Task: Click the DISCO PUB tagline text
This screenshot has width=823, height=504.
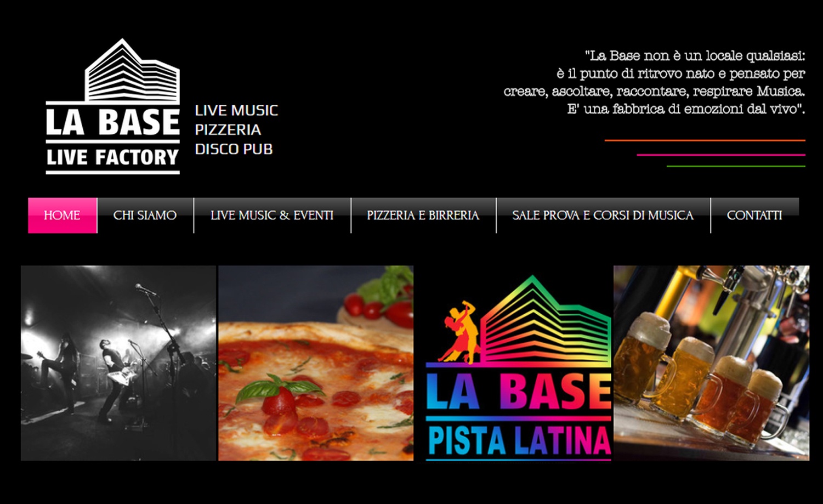Action: point(234,149)
